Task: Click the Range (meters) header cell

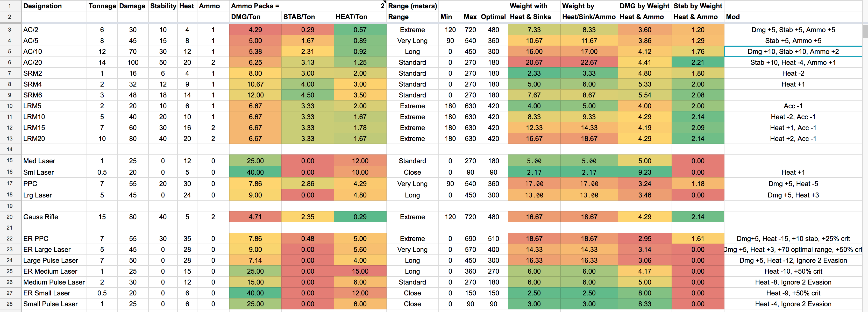Action: pyautogui.click(x=412, y=6)
